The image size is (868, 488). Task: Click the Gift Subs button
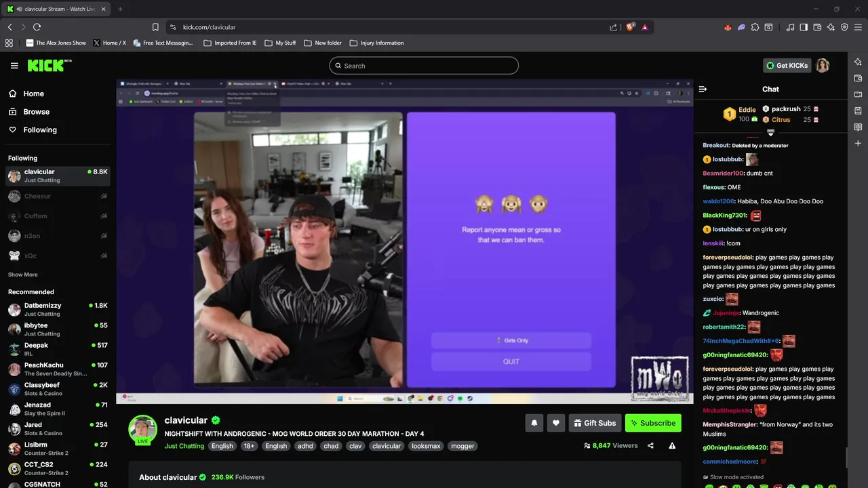[595, 423]
